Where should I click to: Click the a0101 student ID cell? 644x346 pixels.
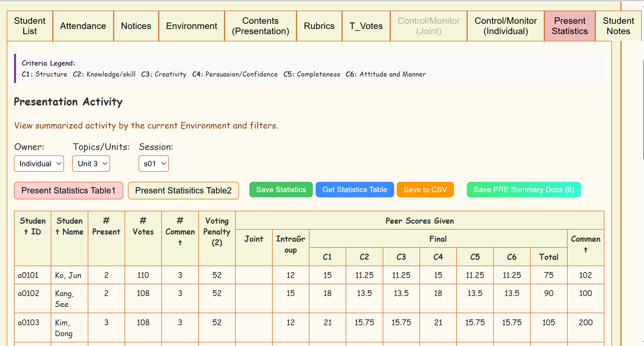28,275
